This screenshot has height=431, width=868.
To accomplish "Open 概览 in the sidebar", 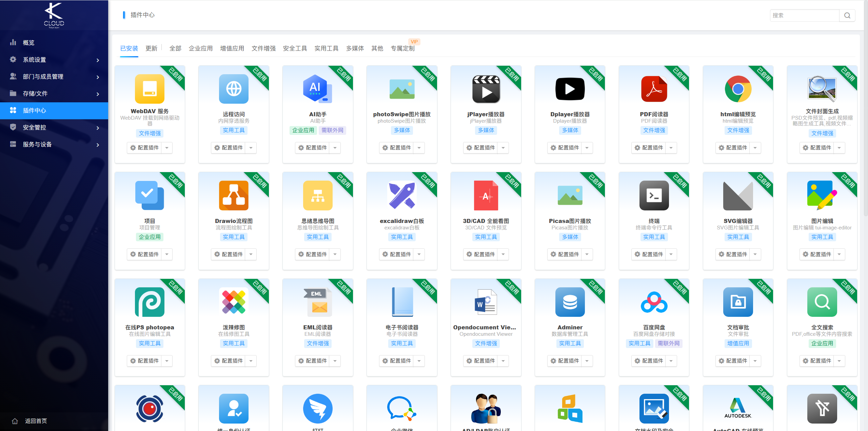I will point(54,43).
